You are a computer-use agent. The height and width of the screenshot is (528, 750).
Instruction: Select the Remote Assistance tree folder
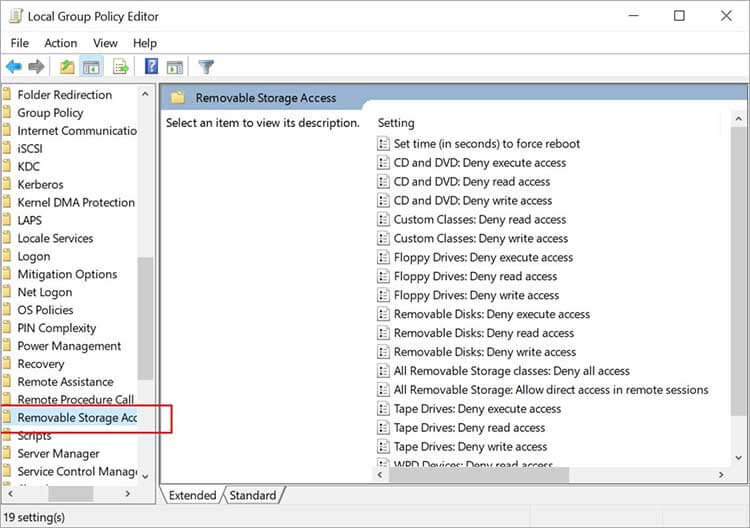(66, 382)
